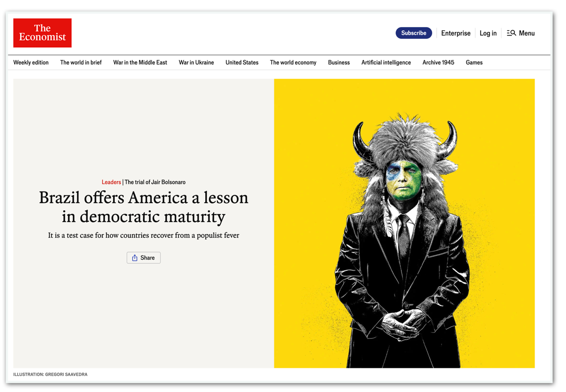Click the Menu label in header
Viewport: 566px width, 392px height.
point(527,33)
